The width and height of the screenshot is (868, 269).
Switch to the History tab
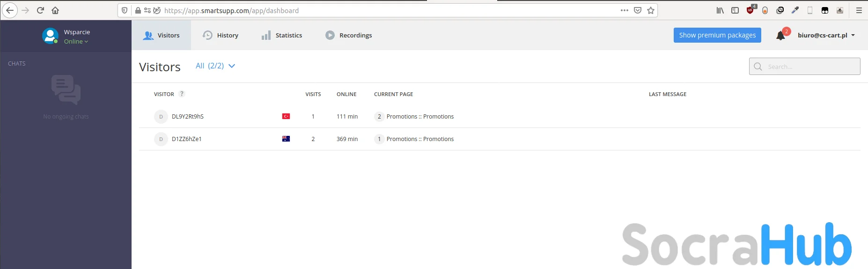221,35
